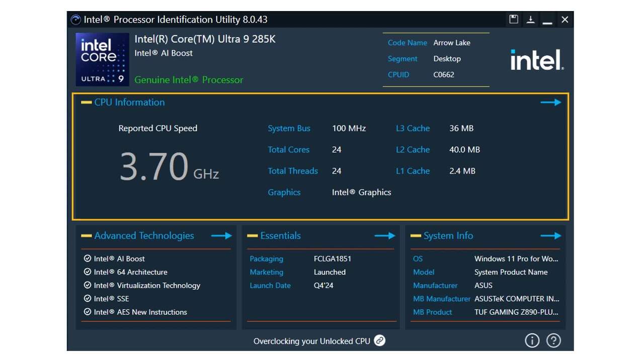Expand System Info with its arrow
Screen dimensions: 644x362
(x=550, y=235)
